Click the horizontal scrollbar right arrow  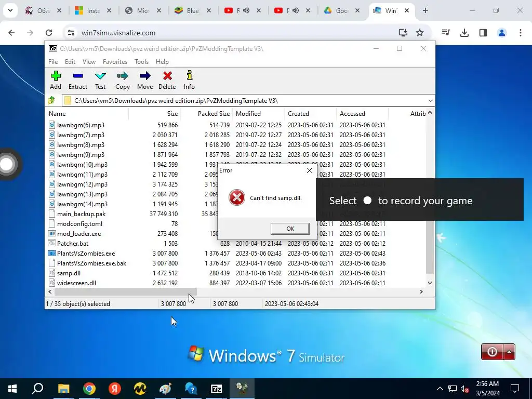tap(421, 291)
